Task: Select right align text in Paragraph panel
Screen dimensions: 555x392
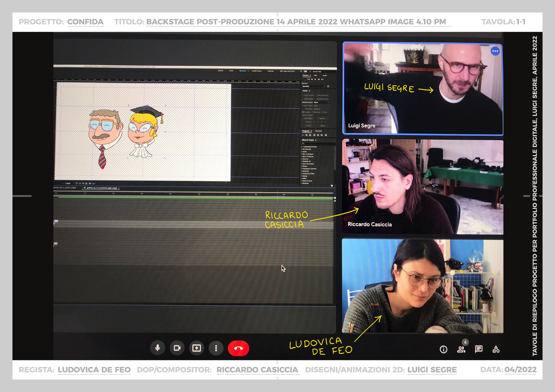Action: click(310, 135)
